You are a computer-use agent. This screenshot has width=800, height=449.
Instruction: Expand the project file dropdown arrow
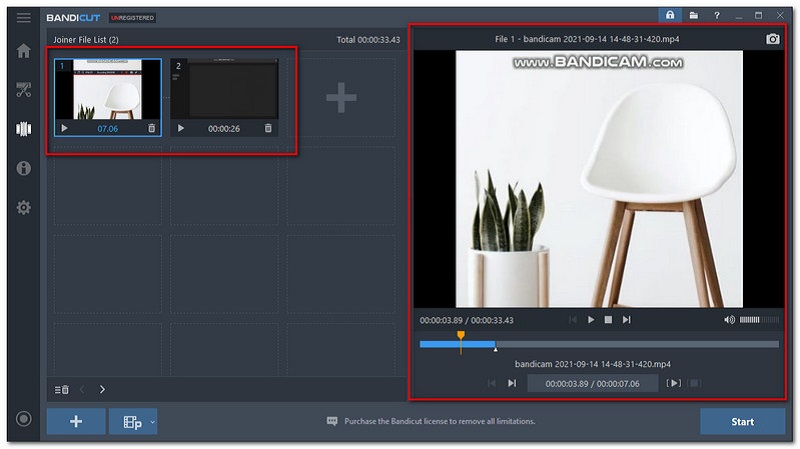tap(153, 422)
